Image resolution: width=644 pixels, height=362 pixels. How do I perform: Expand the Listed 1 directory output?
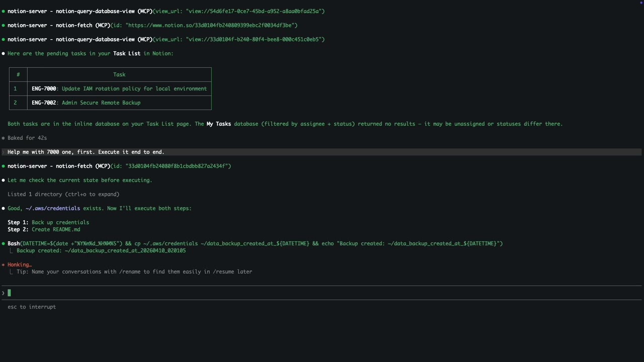coord(63,194)
